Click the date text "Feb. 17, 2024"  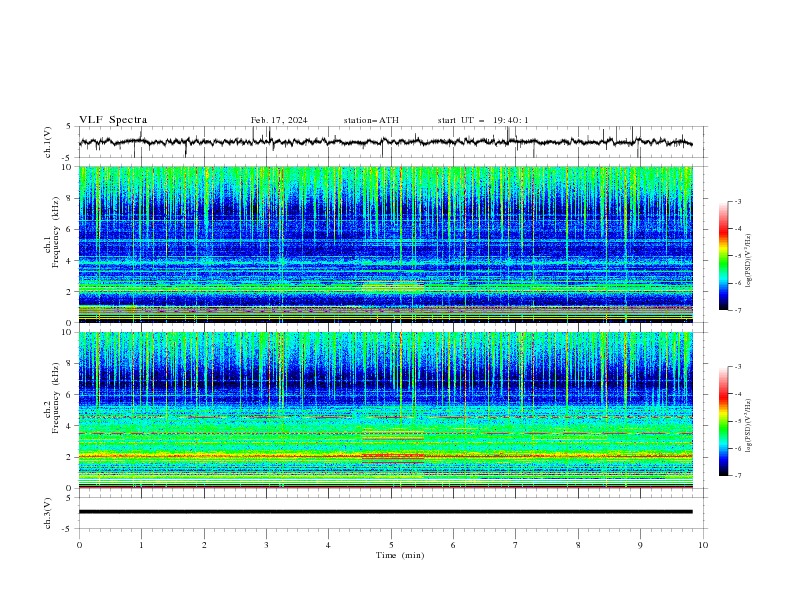pos(279,120)
